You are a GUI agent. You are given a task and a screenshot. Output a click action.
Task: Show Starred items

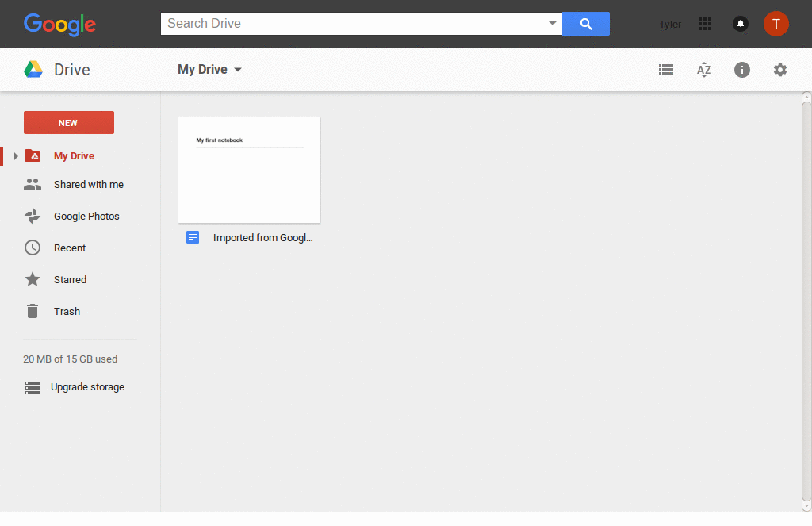click(x=70, y=280)
